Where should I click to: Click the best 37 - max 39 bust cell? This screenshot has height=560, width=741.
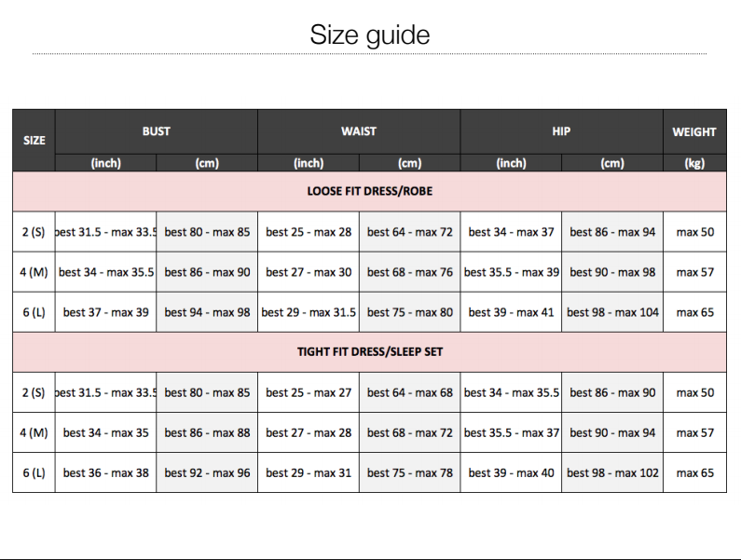click(x=106, y=312)
